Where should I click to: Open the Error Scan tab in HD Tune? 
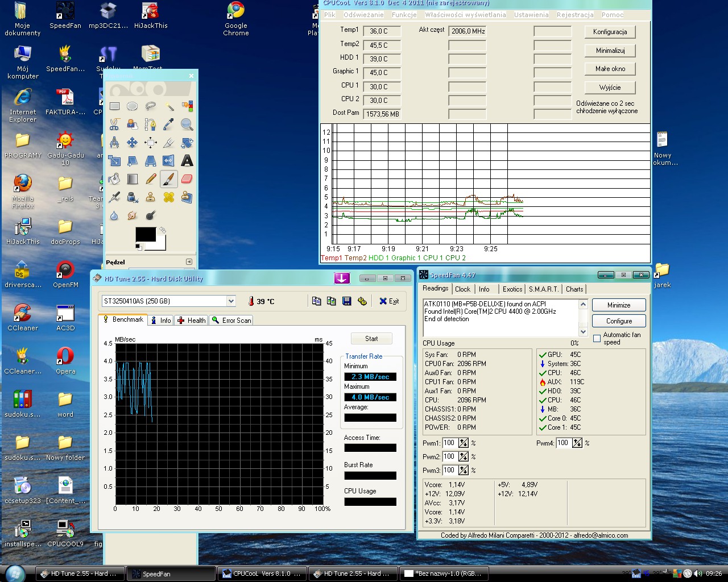(x=231, y=321)
